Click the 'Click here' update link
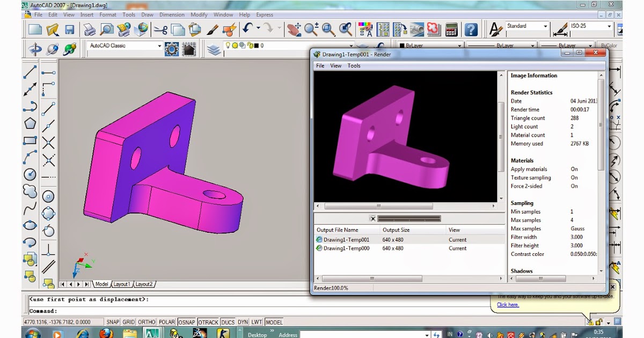 pos(508,305)
